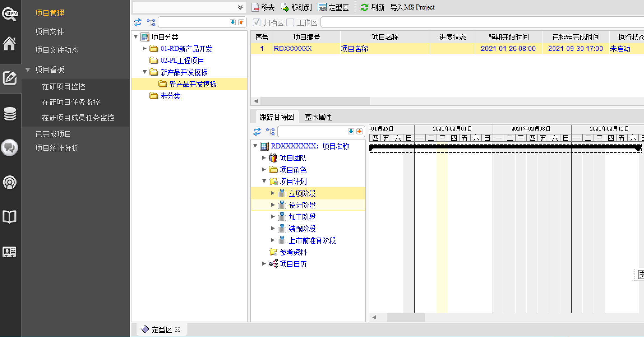Switch to the 基本属性 tab
The height and width of the screenshot is (337, 644).
click(x=318, y=117)
